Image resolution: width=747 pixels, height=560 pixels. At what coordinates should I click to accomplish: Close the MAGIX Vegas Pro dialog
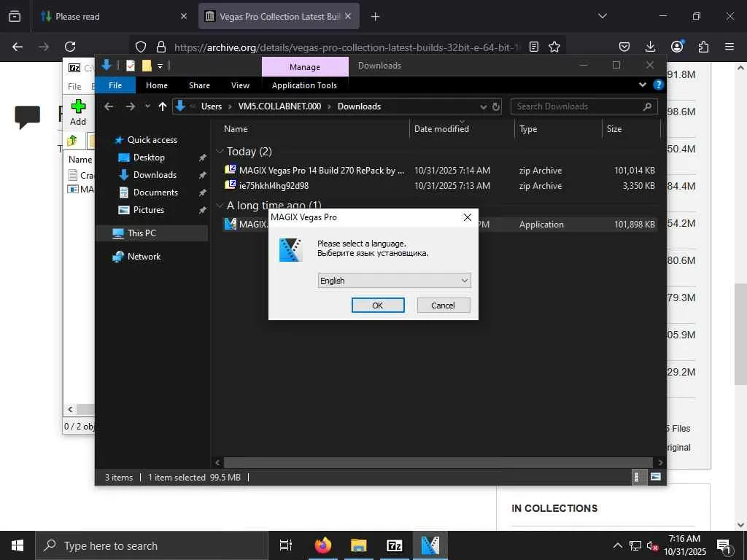click(x=468, y=217)
